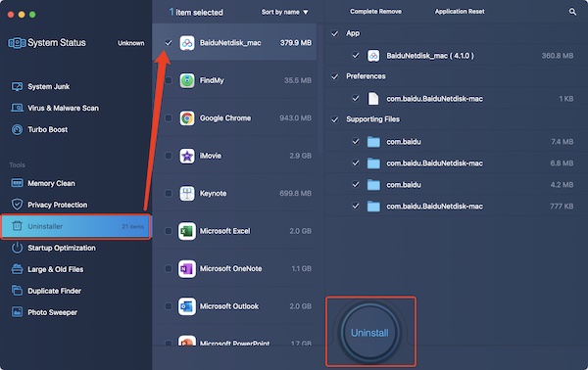Toggle the App group checkbox
The image size is (588, 370).
coord(334,34)
